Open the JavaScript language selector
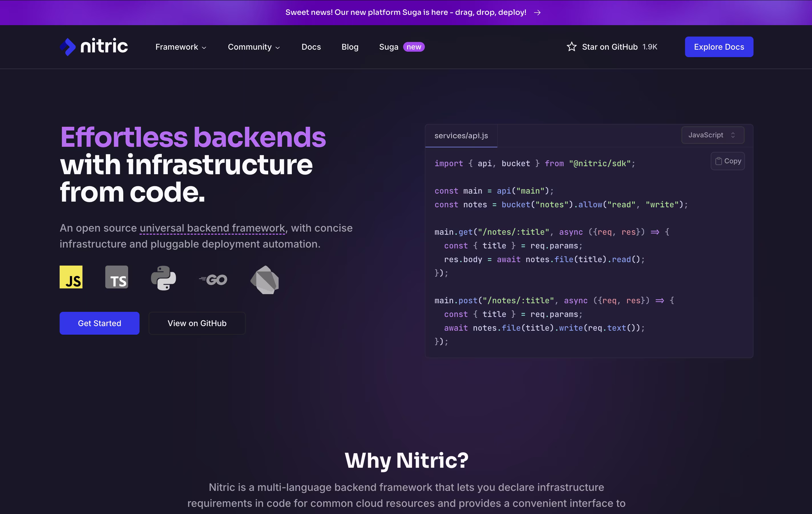This screenshot has height=514, width=812. point(713,135)
